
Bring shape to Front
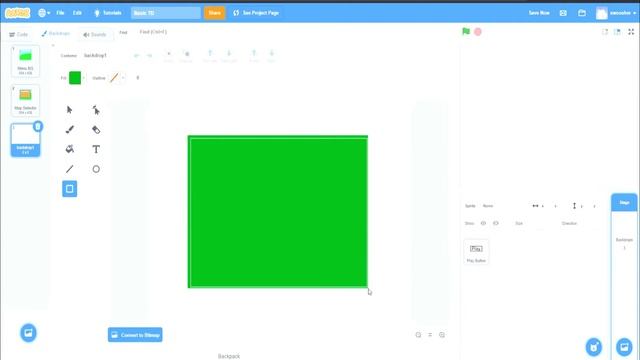click(253, 56)
